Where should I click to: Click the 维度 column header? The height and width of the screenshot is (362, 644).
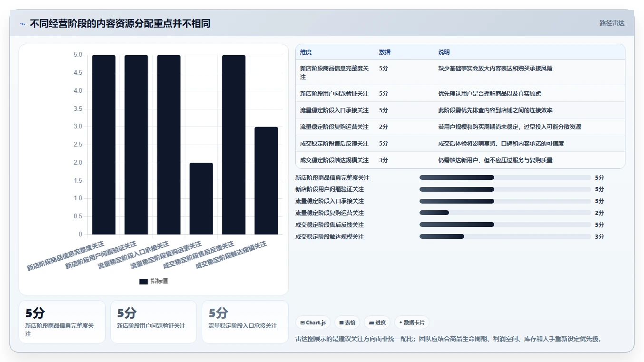[306, 52]
